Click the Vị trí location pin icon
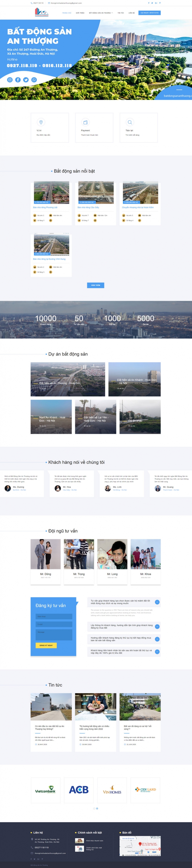This screenshot has height=868, width=192. click(x=41, y=122)
